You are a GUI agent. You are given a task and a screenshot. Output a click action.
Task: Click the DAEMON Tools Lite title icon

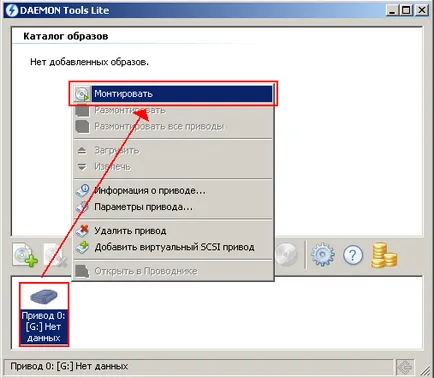tap(12, 11)
